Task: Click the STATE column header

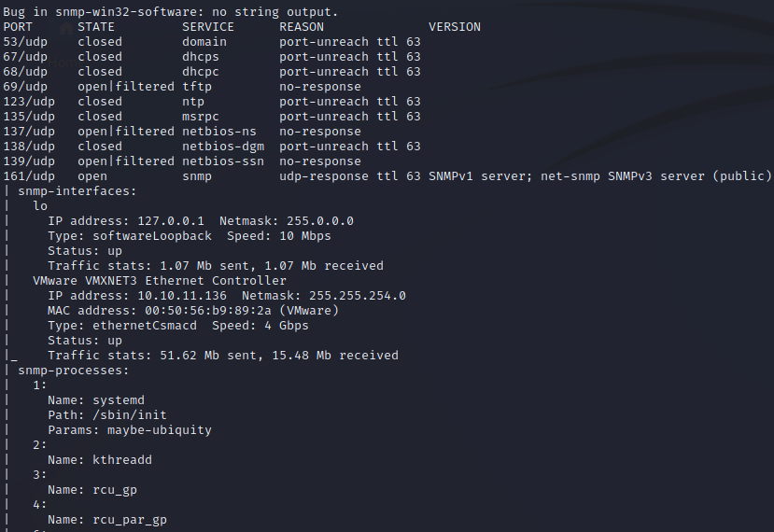Action: [96, 27]
